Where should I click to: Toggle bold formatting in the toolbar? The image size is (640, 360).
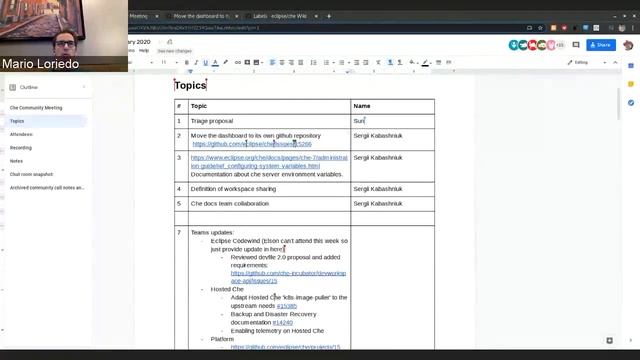[187, 62]
